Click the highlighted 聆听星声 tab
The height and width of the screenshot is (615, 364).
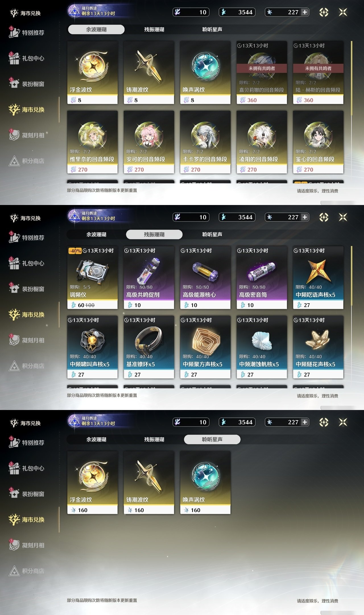[x=212, y=439]
